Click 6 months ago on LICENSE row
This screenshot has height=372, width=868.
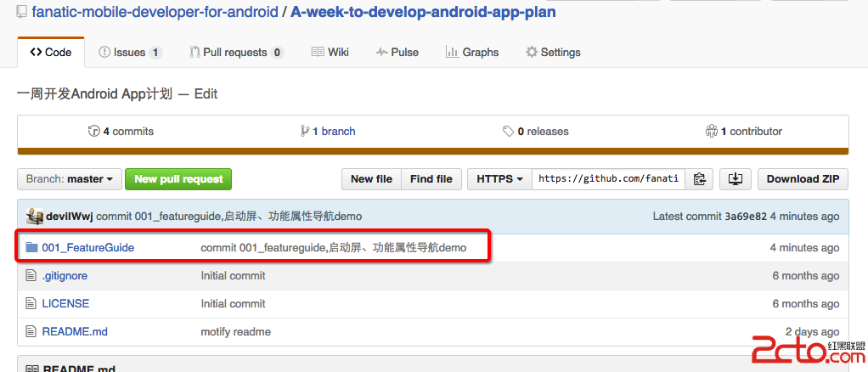(x=806, y=303)
